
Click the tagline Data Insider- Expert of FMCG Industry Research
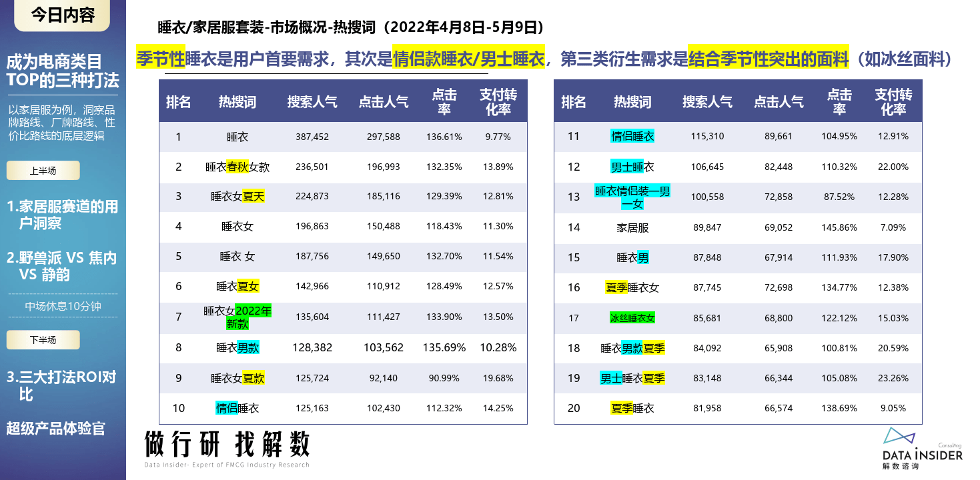pyautogui.click(x=227, y=465)
